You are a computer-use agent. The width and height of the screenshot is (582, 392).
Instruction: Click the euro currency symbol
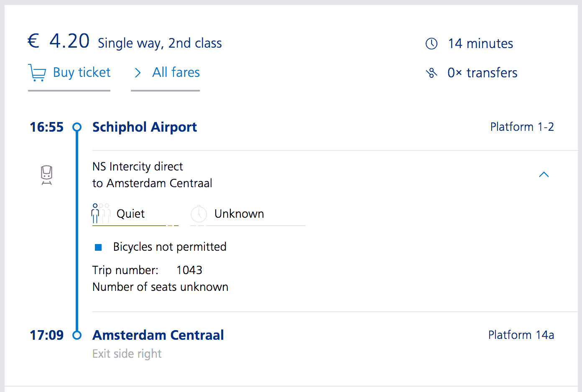(x=33, y=41)
